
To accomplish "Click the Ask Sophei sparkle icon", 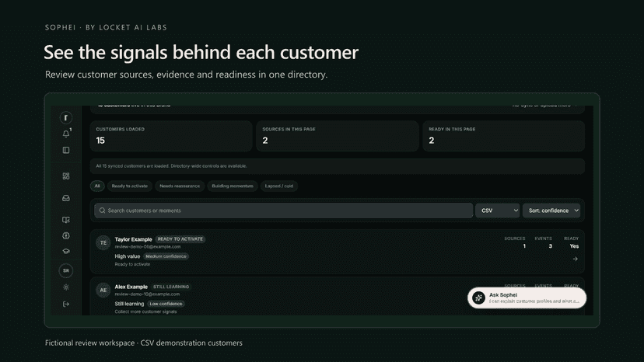I will (x=478, y=298).
